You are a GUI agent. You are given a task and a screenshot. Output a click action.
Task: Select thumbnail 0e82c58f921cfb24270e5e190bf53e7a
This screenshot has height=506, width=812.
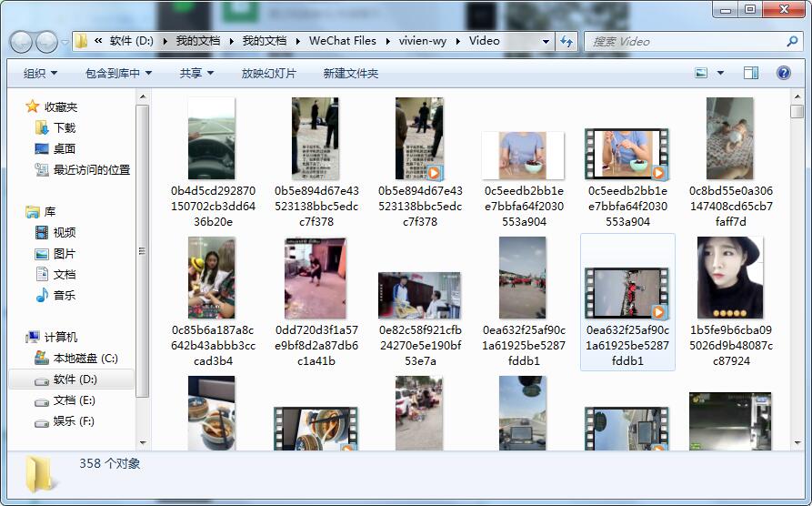coord(419,295)
